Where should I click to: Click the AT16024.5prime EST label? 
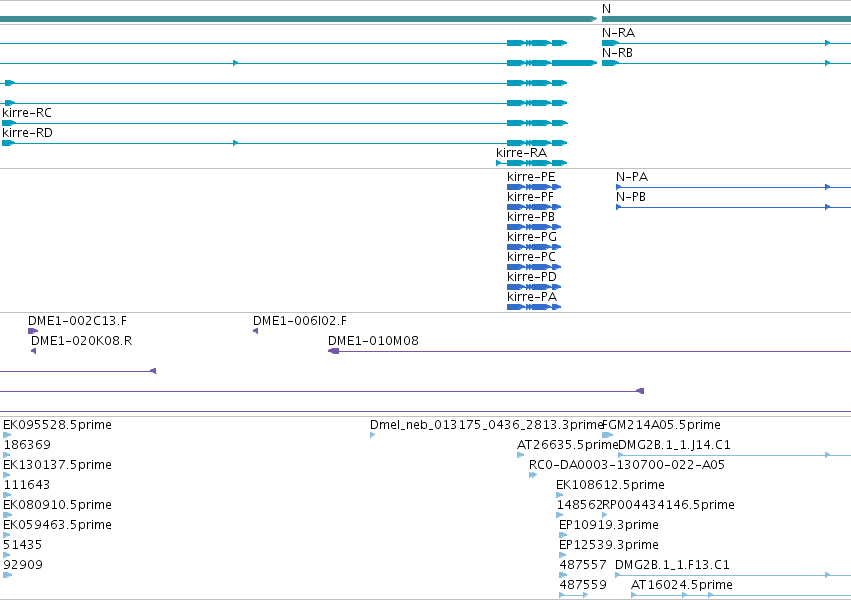(x=682, y=585)
